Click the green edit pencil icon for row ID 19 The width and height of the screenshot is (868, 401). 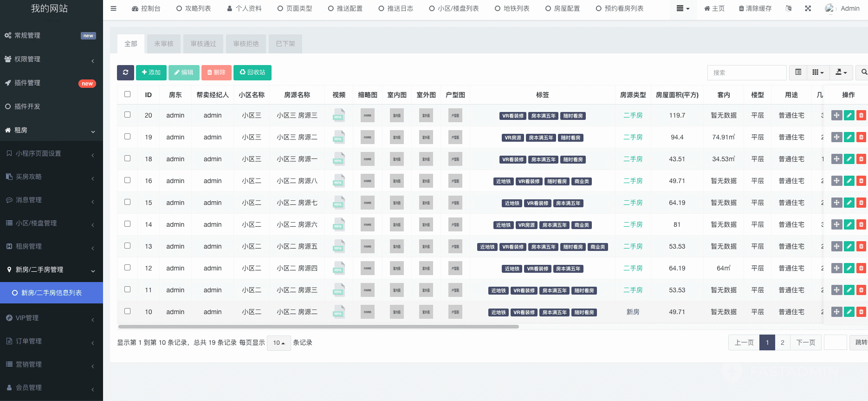pyautogui.click(x=849, y=137)
